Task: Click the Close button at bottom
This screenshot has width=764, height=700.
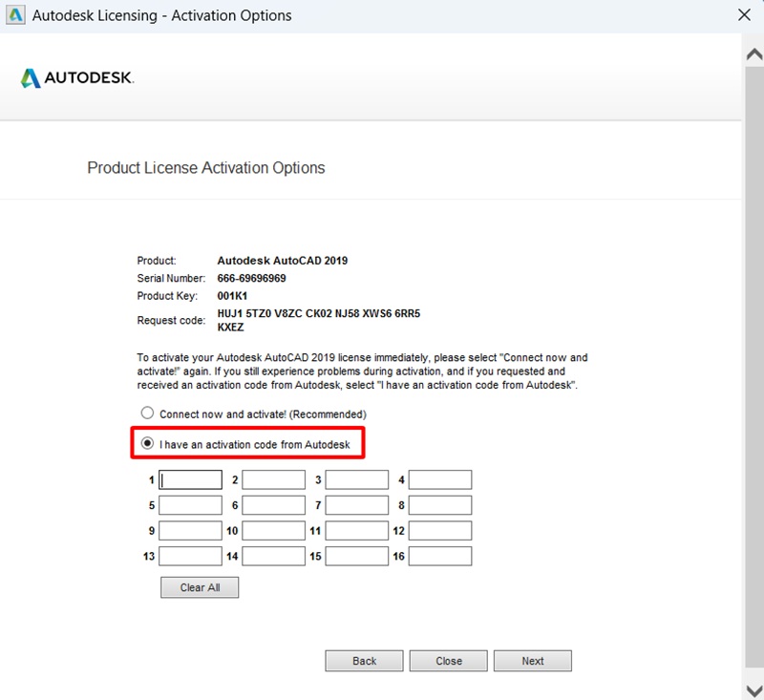Action: (449, 661)
